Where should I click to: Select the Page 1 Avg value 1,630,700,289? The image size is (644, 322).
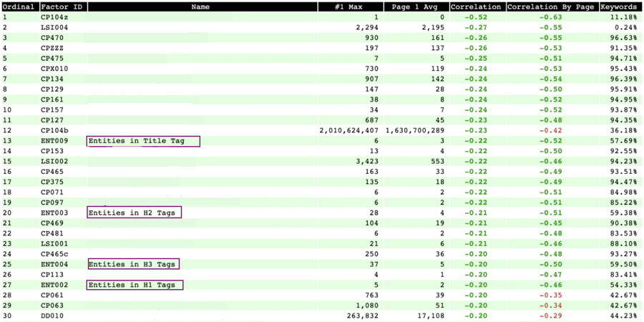415,131
